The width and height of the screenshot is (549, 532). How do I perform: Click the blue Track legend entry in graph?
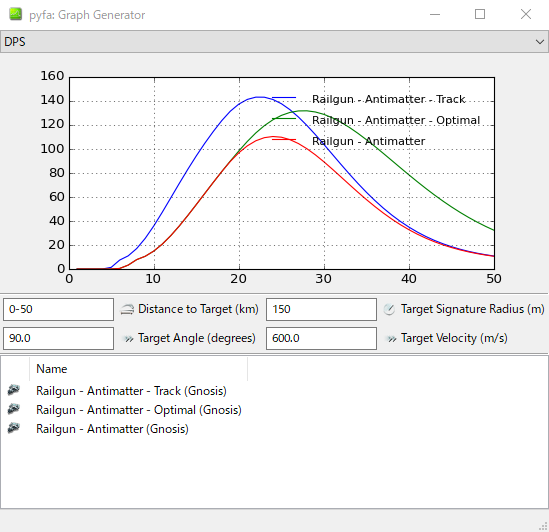pos(369,99)
